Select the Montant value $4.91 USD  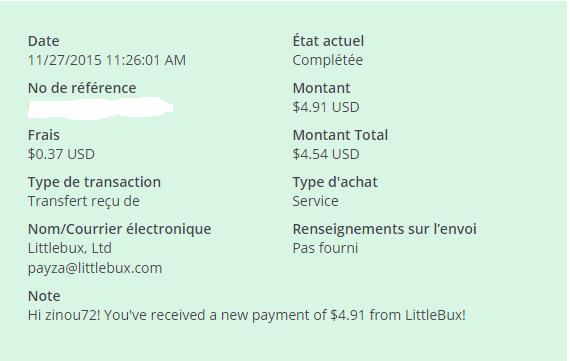[x=326, y=107]
